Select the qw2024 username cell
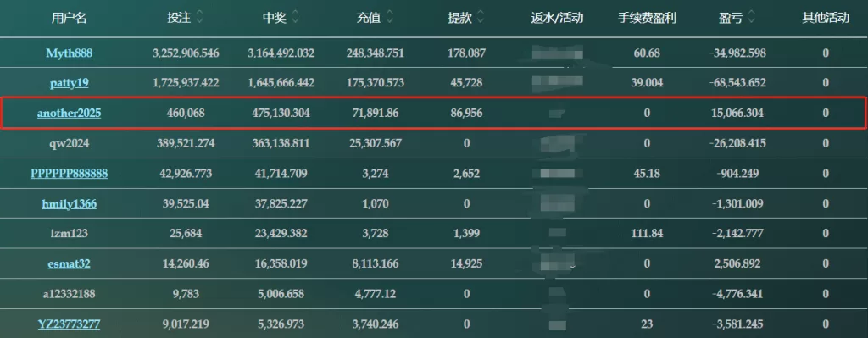 pyautogui.click(x=70, y=143)
